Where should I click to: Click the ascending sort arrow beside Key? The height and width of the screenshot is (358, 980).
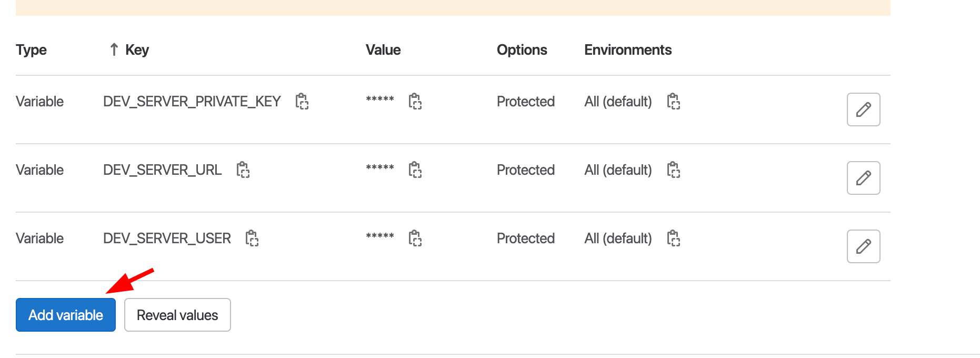[x=114, y=49]
